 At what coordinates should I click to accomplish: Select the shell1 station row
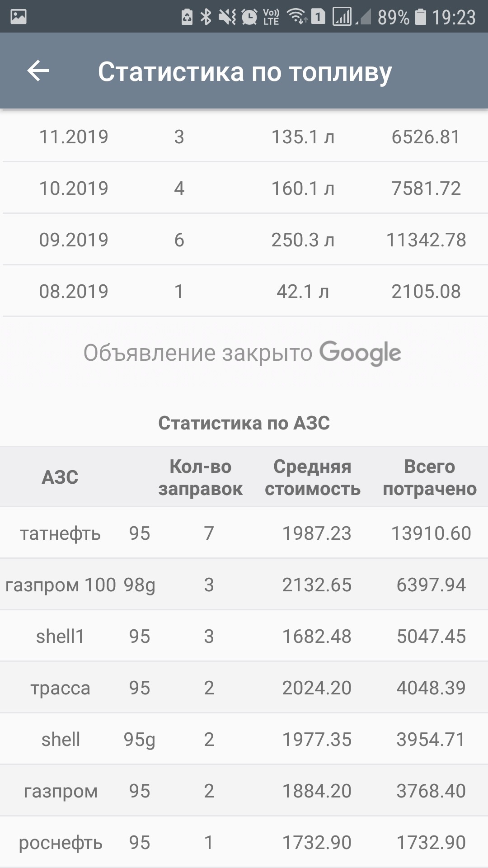244,636
